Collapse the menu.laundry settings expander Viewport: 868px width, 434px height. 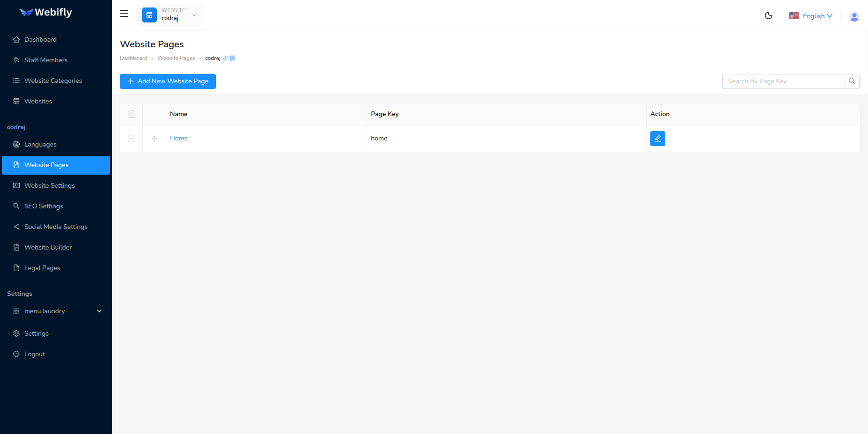(99, 310)
